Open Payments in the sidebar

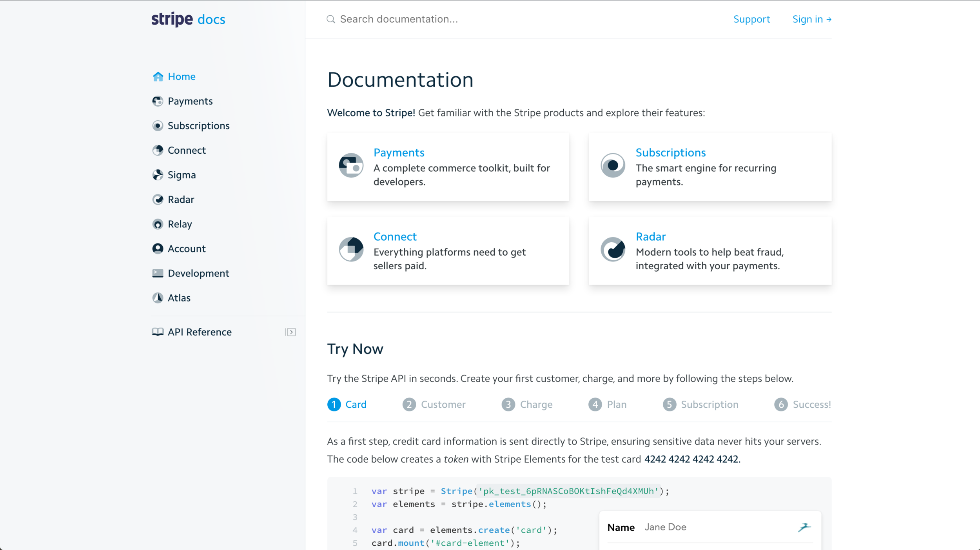click(182, 101)
